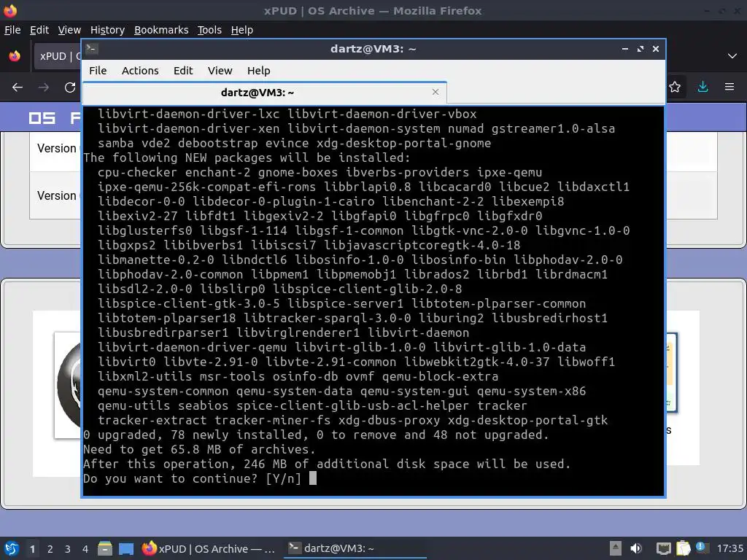Screen dimensions: 747x560
Task: Open the volume control tray icon
Action: 636,548
